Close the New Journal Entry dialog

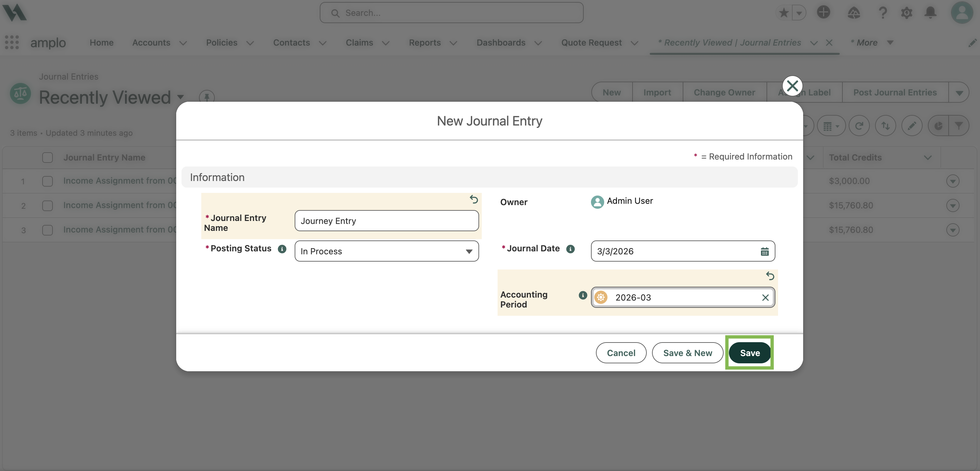[793, 86]
